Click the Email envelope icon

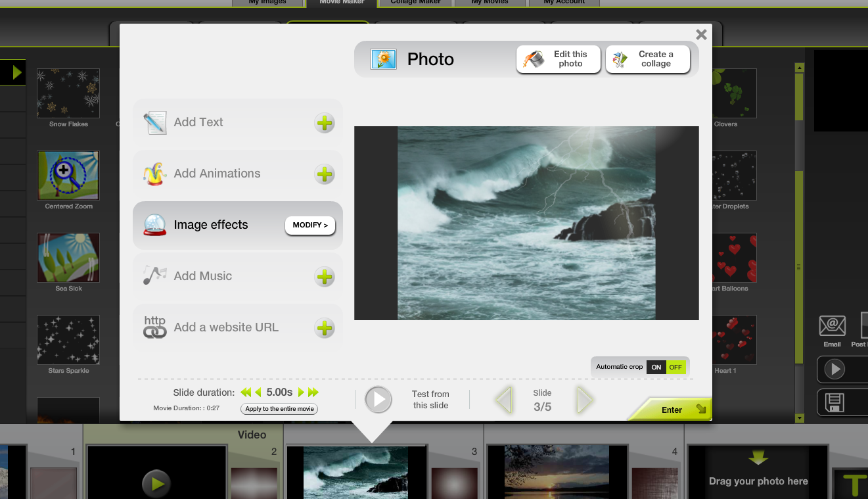click(832, 326)
